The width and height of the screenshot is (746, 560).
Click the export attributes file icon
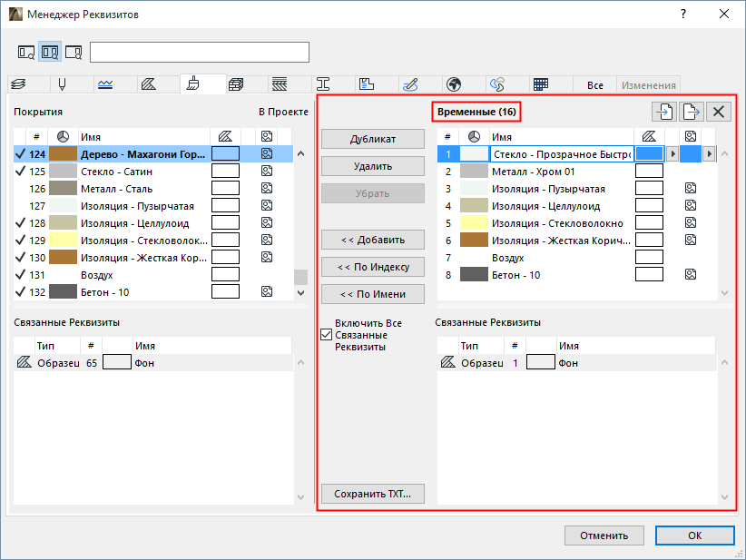[x=692, y=112]
